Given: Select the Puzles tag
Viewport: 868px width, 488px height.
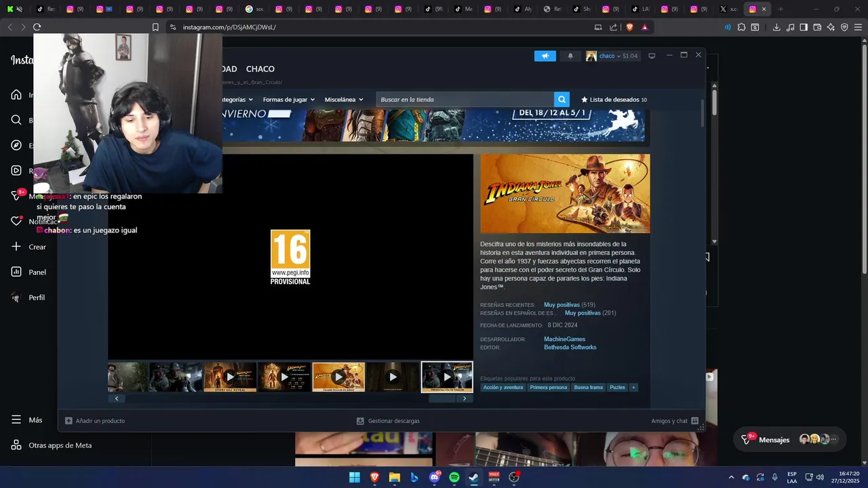Looking at the screenshot, I should click(x=617, y=388).
